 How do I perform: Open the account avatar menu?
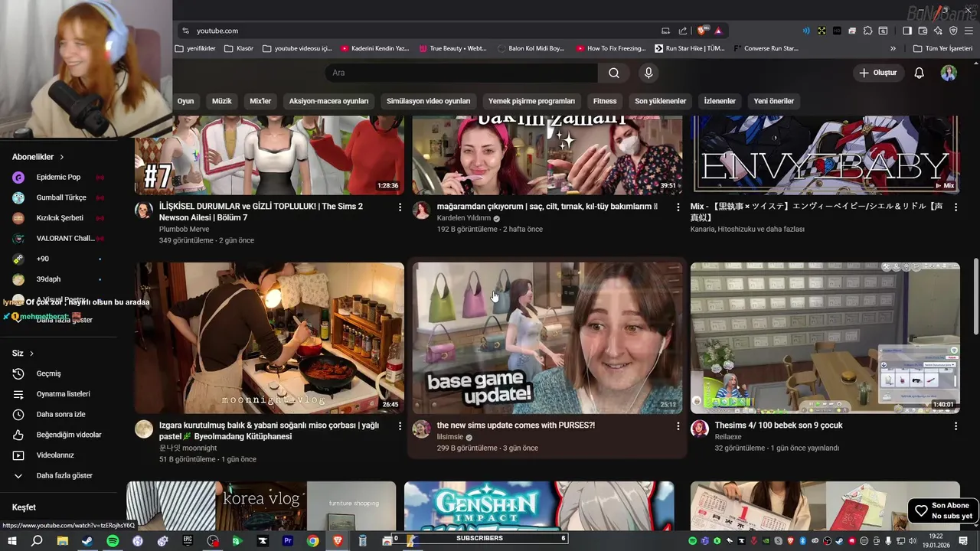[949, 73]
